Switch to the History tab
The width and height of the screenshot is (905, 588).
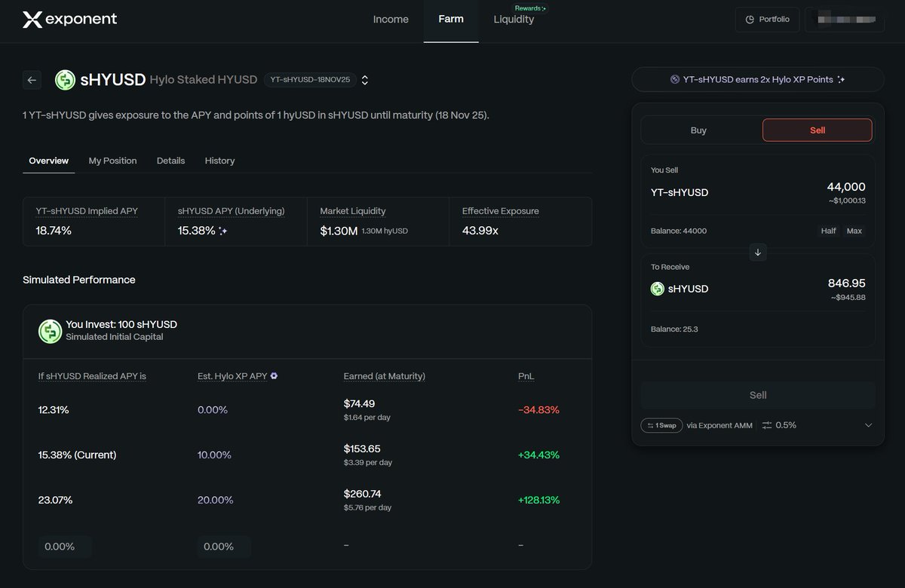point(219,161)
